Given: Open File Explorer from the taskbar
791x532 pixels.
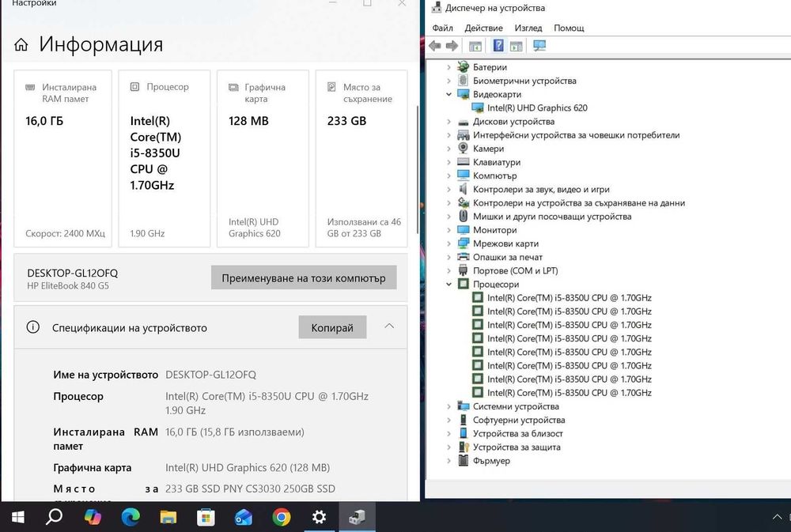Looking at the screenshot, I should coord(168,517).
